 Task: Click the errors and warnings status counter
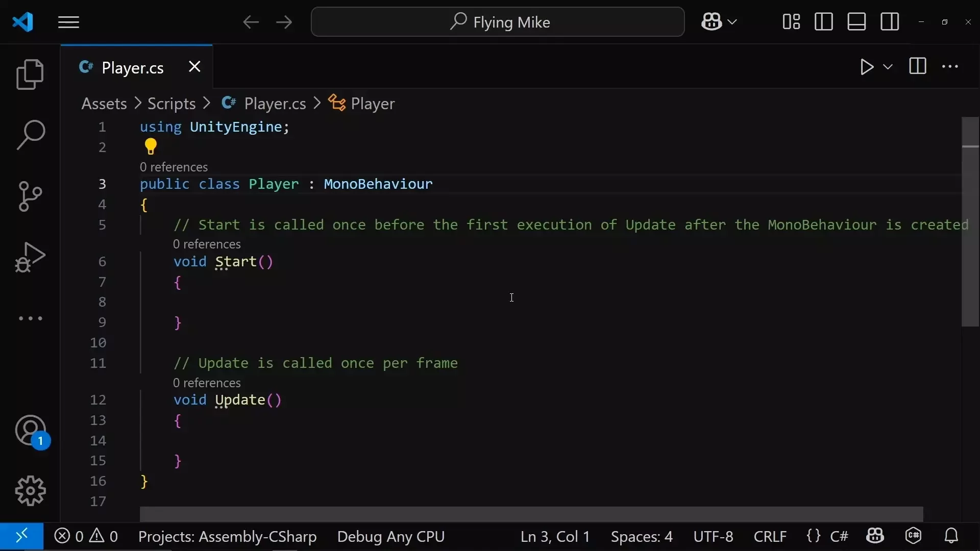click(x=86, y=536)
